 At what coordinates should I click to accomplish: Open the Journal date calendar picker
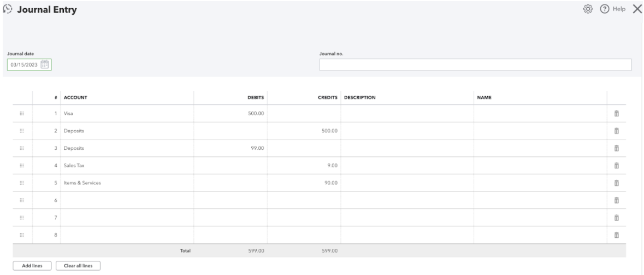(45, 65)
